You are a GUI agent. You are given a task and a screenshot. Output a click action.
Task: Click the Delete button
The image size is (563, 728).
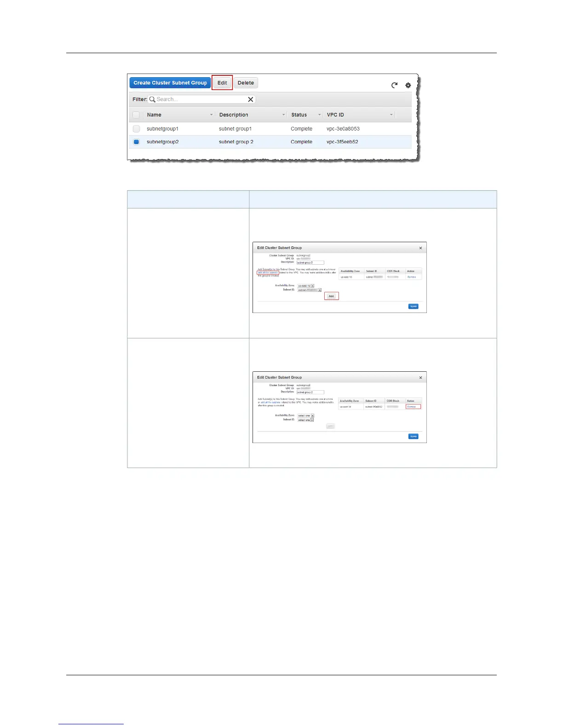tap(246, 83)
